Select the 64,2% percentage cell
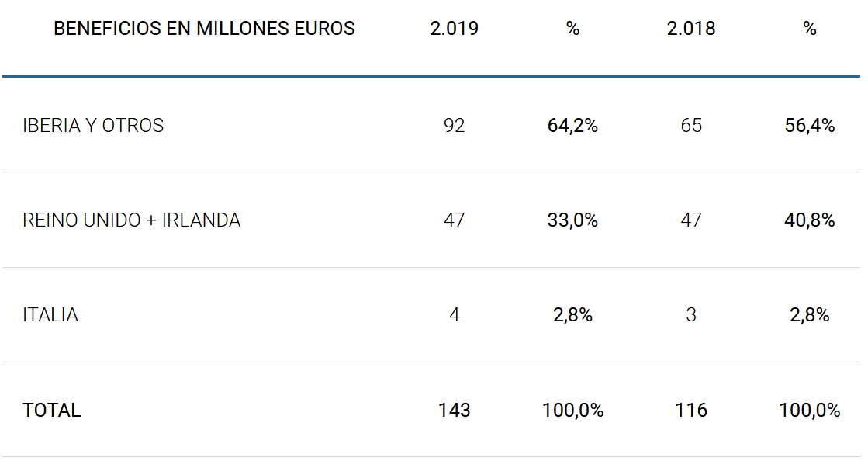 coord(572,126)
